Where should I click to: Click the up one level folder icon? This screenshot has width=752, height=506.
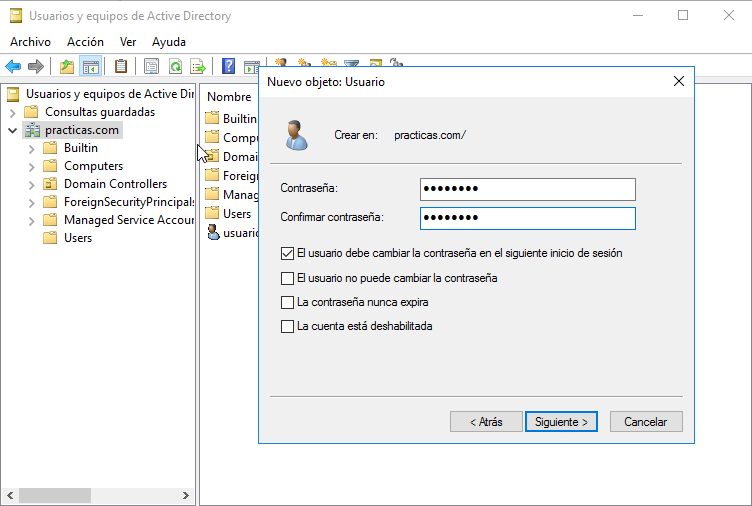pos(67,66)
